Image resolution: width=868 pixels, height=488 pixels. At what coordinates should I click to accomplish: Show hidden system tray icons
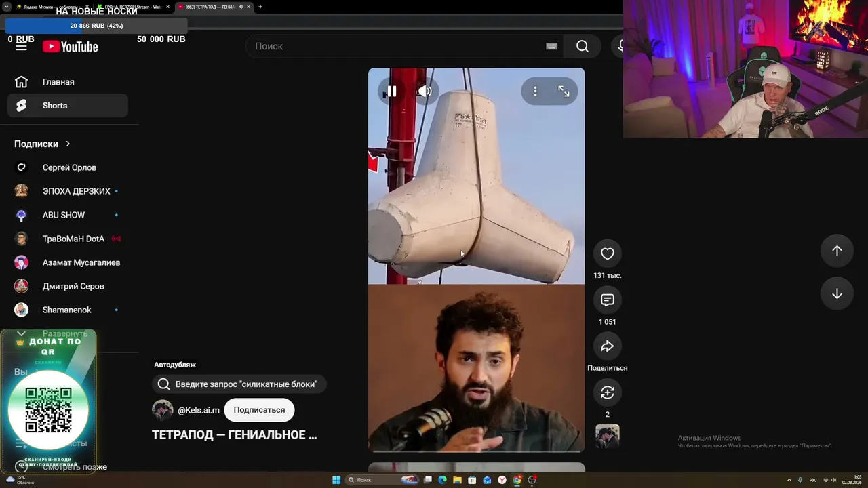click(789, 480)
